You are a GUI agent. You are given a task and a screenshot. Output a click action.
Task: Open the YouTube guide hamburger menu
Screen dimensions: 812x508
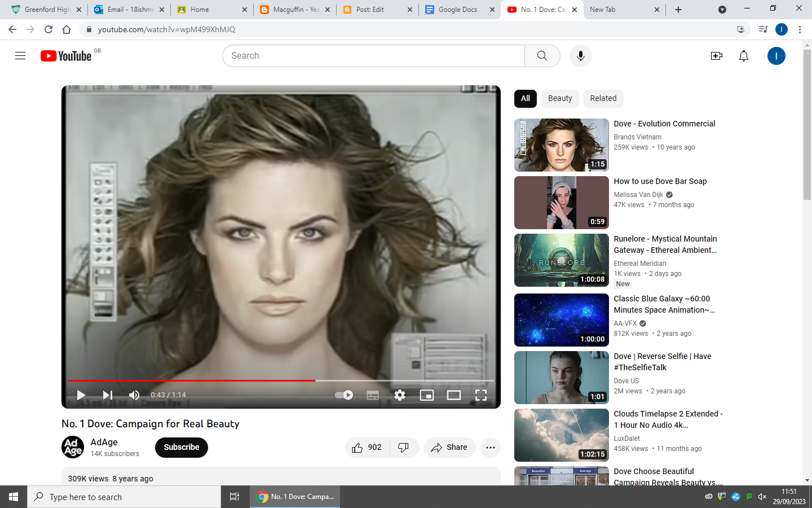[20, 56]
